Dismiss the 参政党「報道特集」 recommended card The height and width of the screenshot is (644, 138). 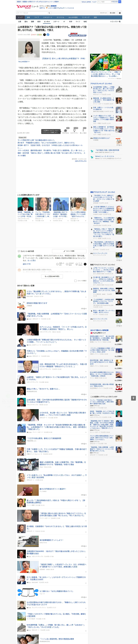[33, 221]
